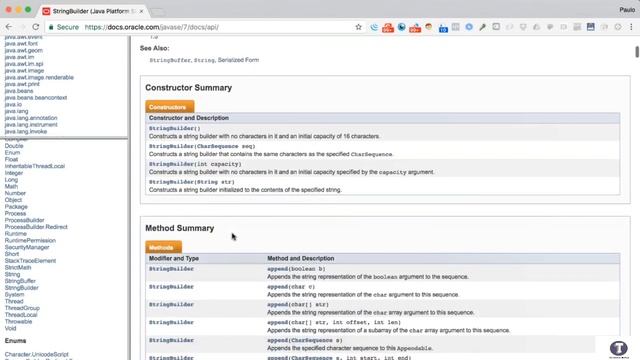Go back to the previous page
Screen dimensions: 640x360
(9, 27)
